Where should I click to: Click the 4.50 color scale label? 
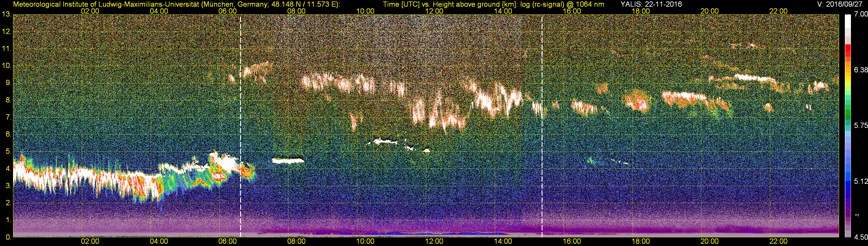pyautogui.click(x=860, y=237)
